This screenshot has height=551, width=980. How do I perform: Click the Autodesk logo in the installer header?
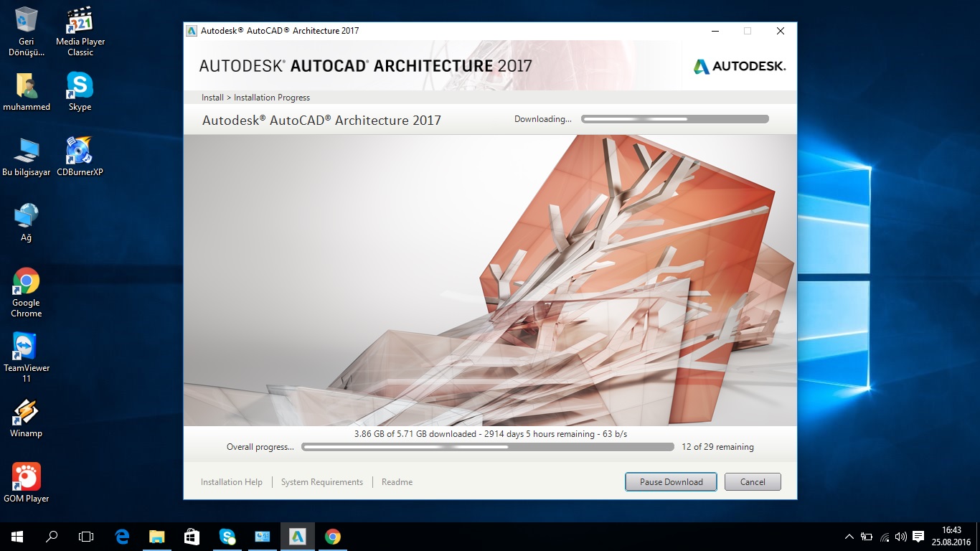click(x=740, y=67)
